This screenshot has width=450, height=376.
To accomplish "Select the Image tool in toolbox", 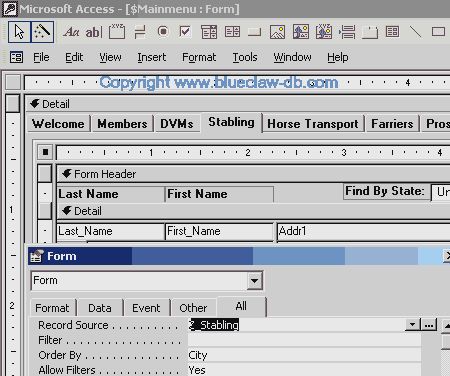I will pos(277,32).
